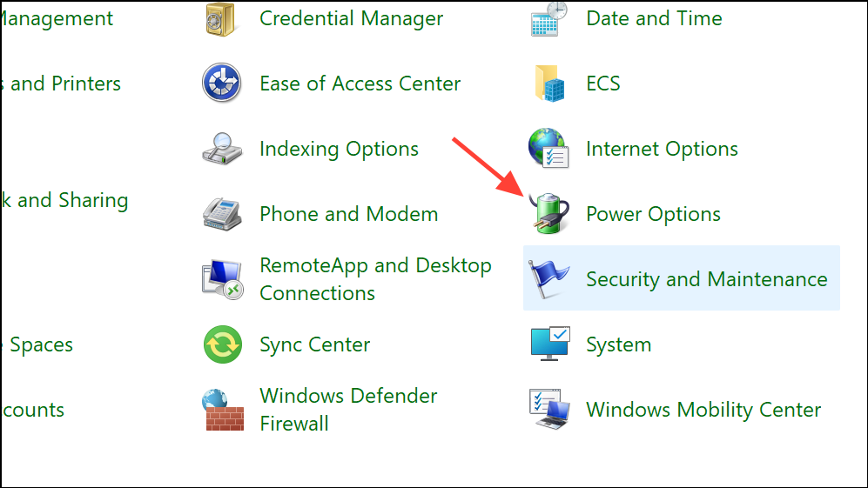The image size is (868, 488).
Task: Click the ECS folder icon
Action: [549, 83]
